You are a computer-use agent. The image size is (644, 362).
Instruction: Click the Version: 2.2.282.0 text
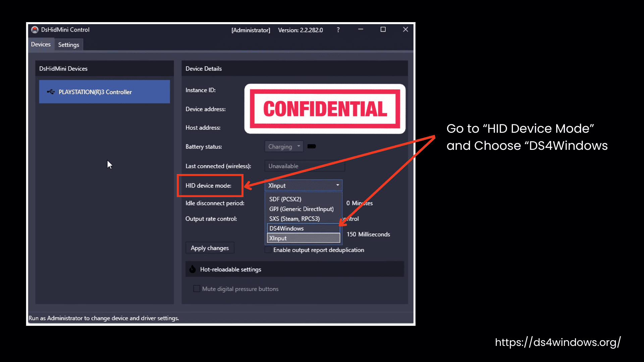(301, 30)
